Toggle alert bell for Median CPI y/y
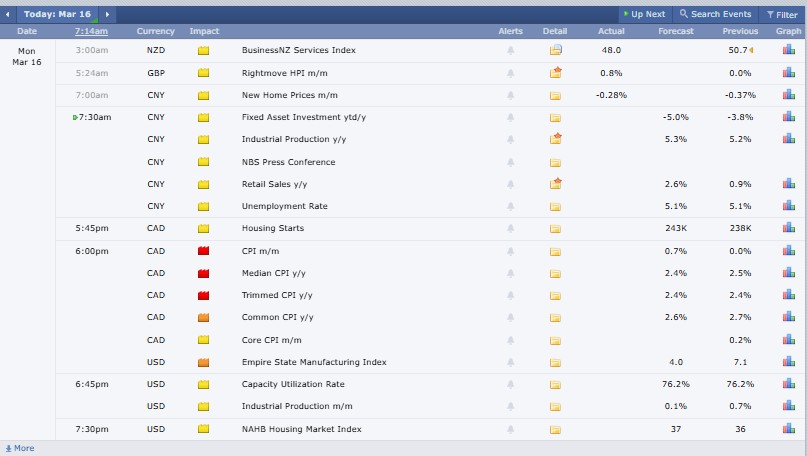Viewport: 807px width, 456px height. pyautogui.click(x=510, y=273)
